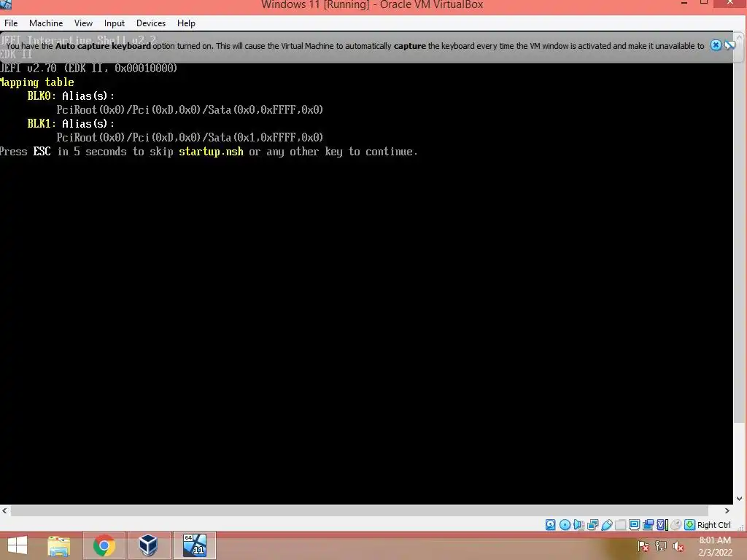The width and height of the screenshot is (747, 560).
Task: Click the shared folders indicator
Action: click(620, 525)
